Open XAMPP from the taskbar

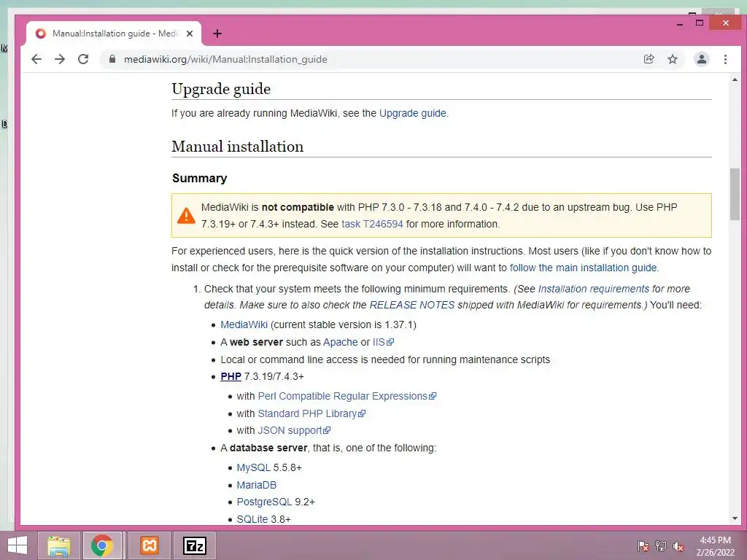[149, 545]
